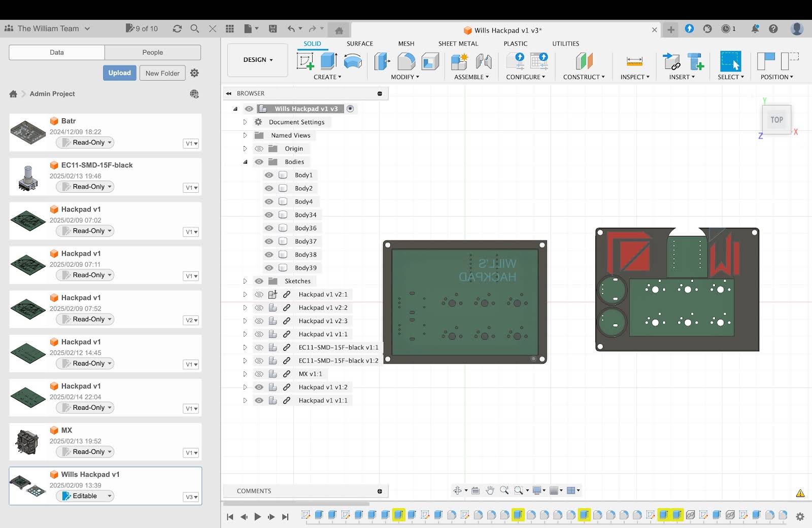812x528 pixels.
Task: Open the Admin Project breadcrumb
Action: pos(52,94)
